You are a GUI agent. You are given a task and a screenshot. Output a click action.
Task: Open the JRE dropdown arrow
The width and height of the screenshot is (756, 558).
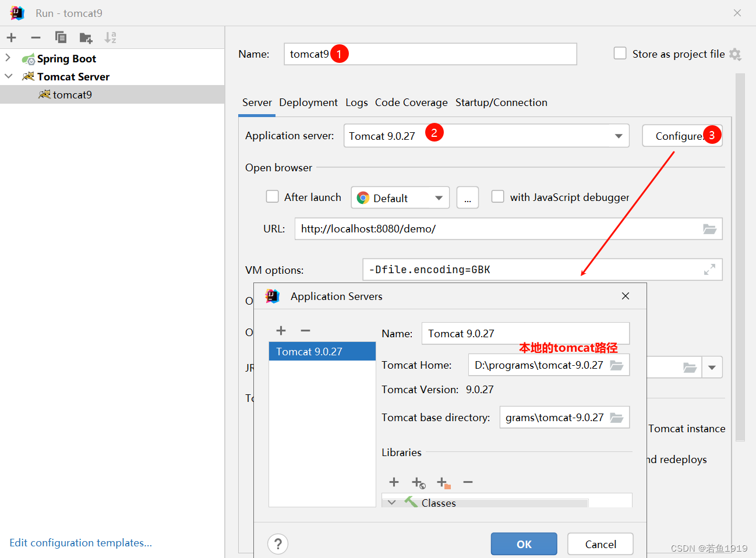click(x=712, y=368)
